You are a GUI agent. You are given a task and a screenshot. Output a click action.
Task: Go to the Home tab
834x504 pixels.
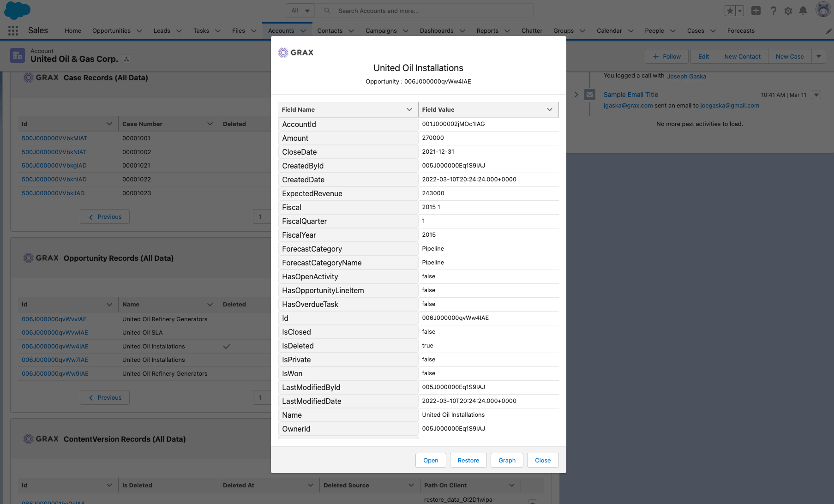tap(73, 31)
